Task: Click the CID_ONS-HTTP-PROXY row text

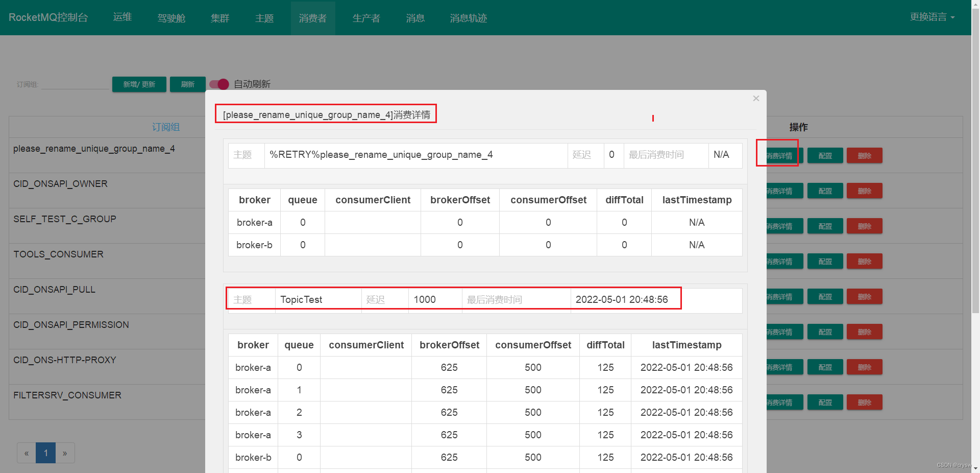Action: [65, 360]
